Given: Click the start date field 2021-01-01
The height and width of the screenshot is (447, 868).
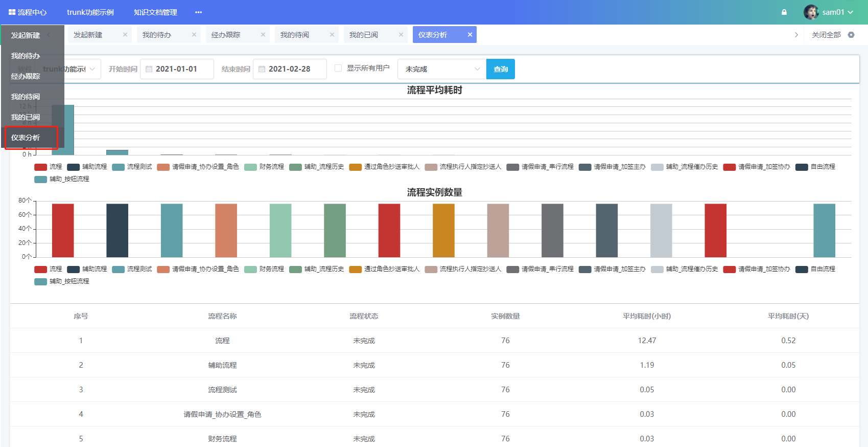Looking at the screenshot, I should 177,69.
